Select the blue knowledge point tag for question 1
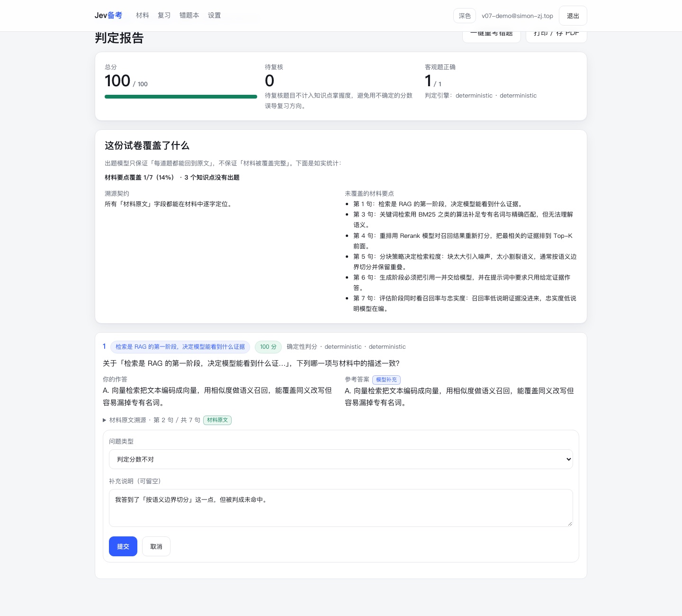The width and height of the screenshot is (682, 616). pos(180,347)
